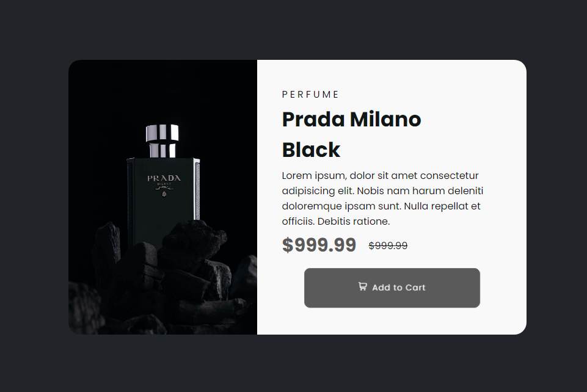Click the small emblem below Milano on bottle
This screenshot has width=587, height=392.
coord(164,194)
